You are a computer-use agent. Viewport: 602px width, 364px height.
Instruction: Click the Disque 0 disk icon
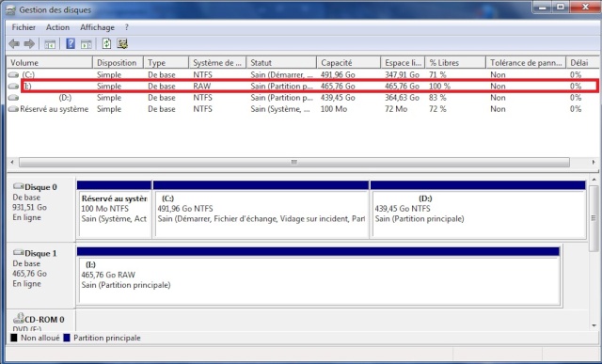coord(19,186)
